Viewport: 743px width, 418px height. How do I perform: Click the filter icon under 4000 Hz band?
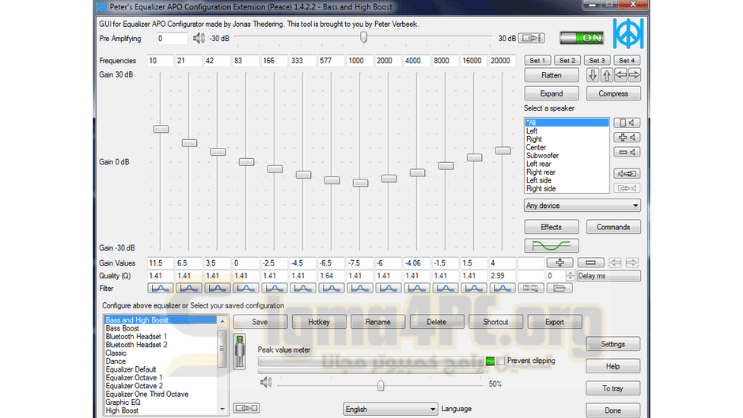pyautogui.click(x=417, y=288)
